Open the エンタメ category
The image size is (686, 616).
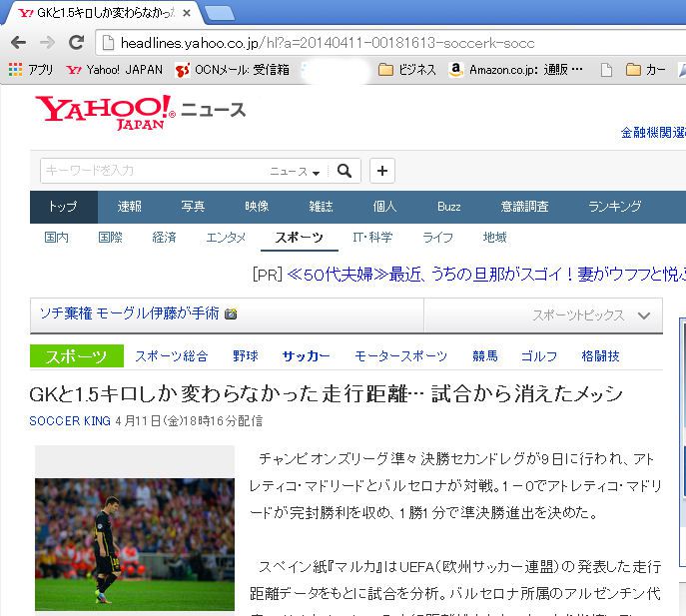tap(226, 238)
